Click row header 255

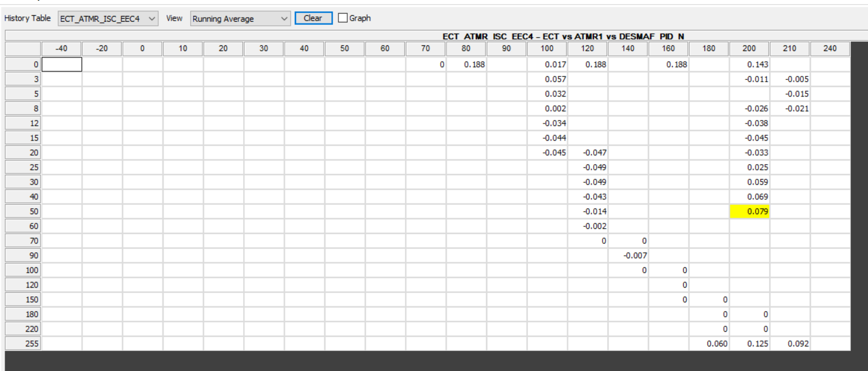[24, 344]
